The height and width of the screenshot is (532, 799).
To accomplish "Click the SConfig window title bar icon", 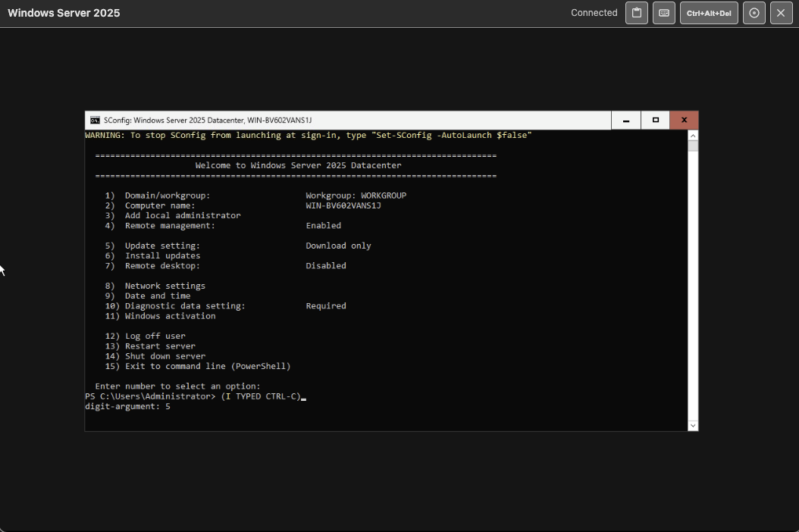I will click(95, 120).
